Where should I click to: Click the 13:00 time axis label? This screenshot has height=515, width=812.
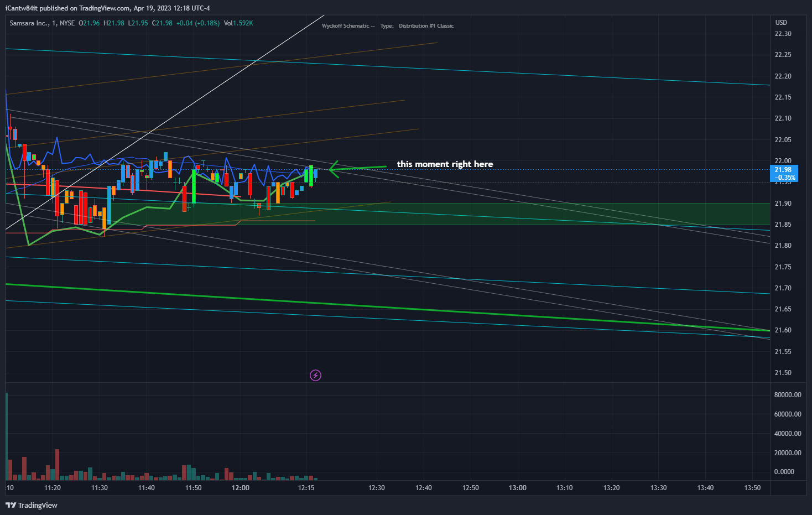pyautogui.click(x=518, y=488)
